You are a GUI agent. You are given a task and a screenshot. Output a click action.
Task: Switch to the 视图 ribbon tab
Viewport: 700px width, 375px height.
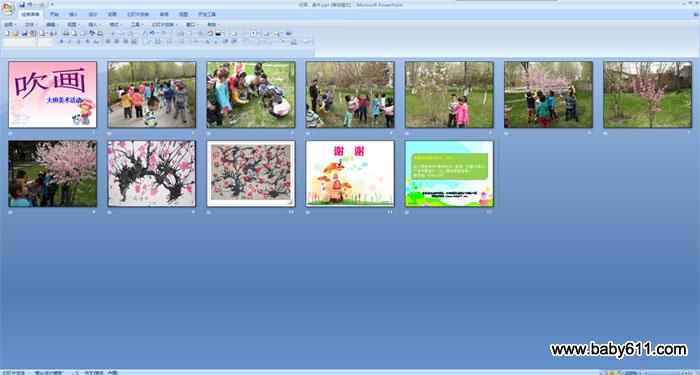[183, 14]
